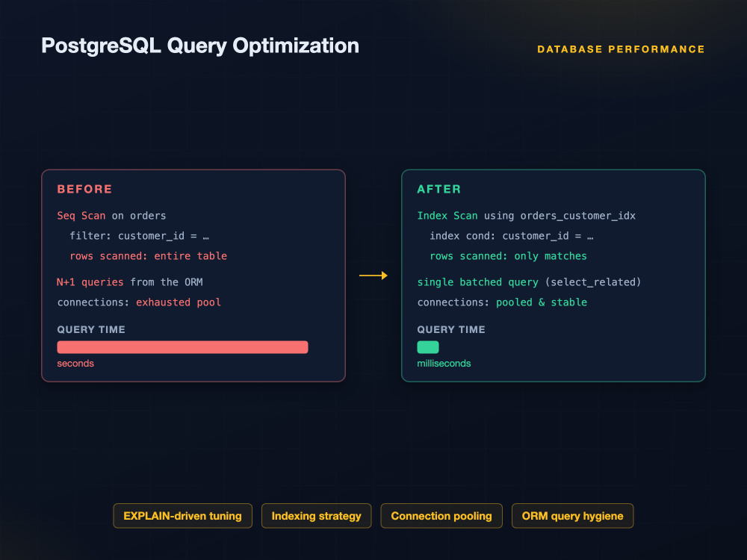Click QUERY TIME label in BEFORE card

tap(91, 329)
